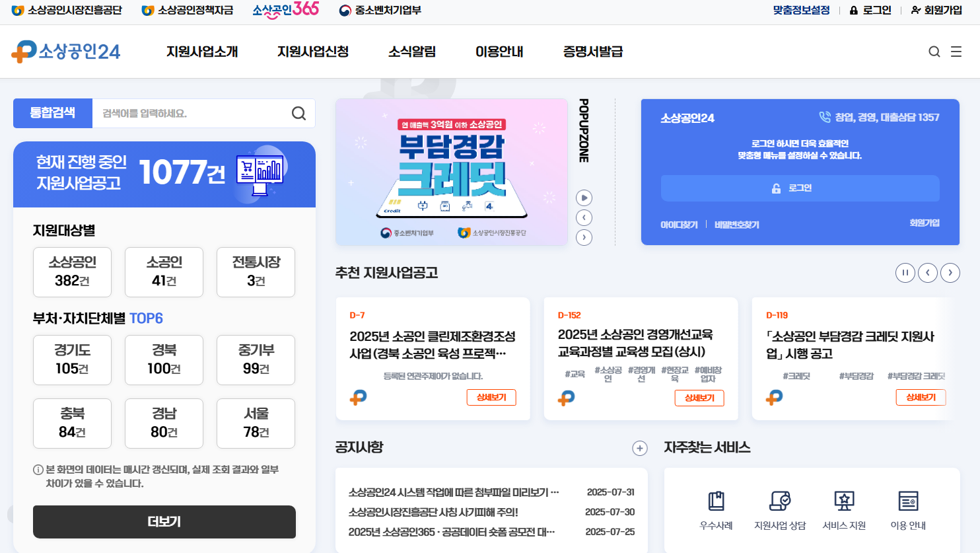Show next popup zone banner

(x=584, y=237)
